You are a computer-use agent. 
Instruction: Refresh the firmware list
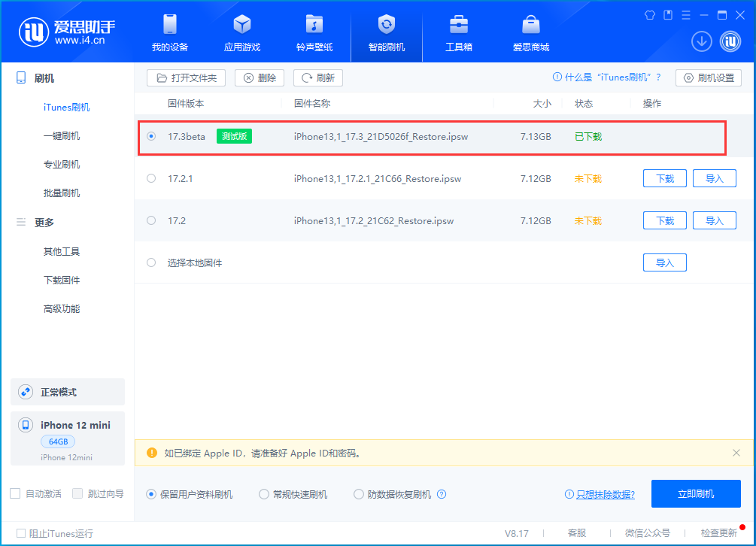(x=320, y=77)
